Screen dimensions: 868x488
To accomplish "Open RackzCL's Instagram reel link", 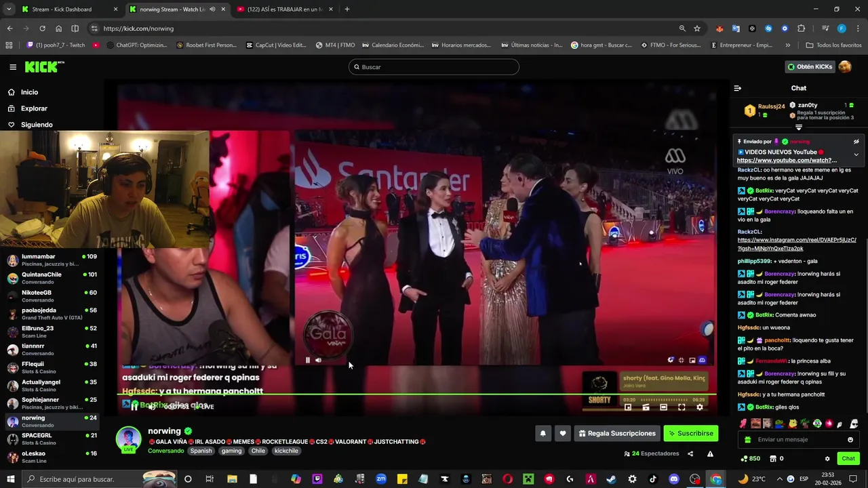I will (x=797, y=244).
